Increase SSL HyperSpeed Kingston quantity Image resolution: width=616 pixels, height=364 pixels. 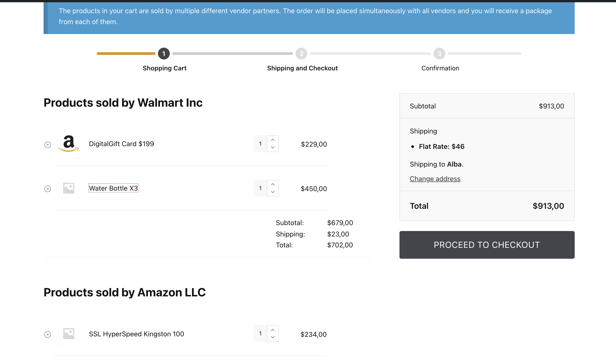pos(273,330)
